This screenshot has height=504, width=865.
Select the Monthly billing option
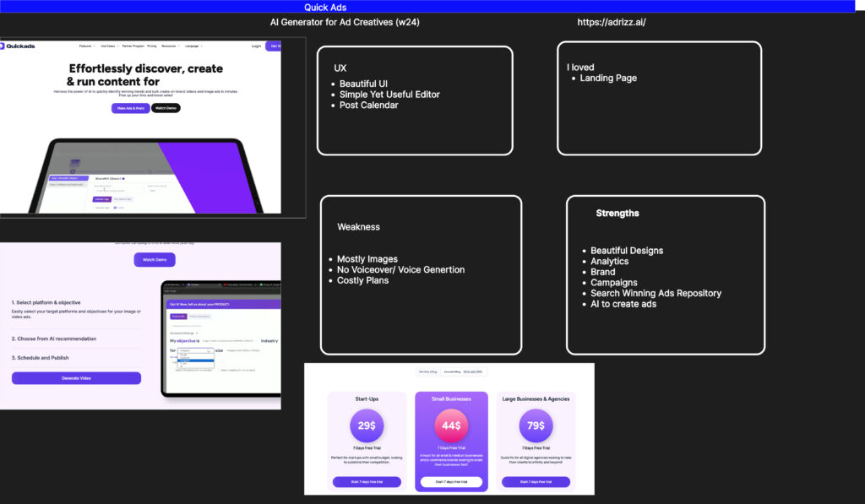pos(429,371)
